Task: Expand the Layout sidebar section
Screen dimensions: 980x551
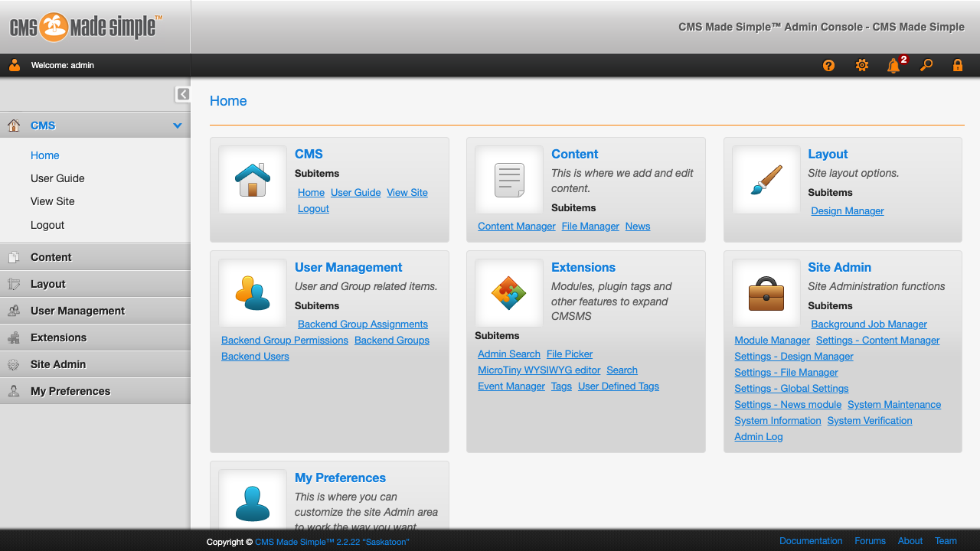Action: tap(95, 284)
